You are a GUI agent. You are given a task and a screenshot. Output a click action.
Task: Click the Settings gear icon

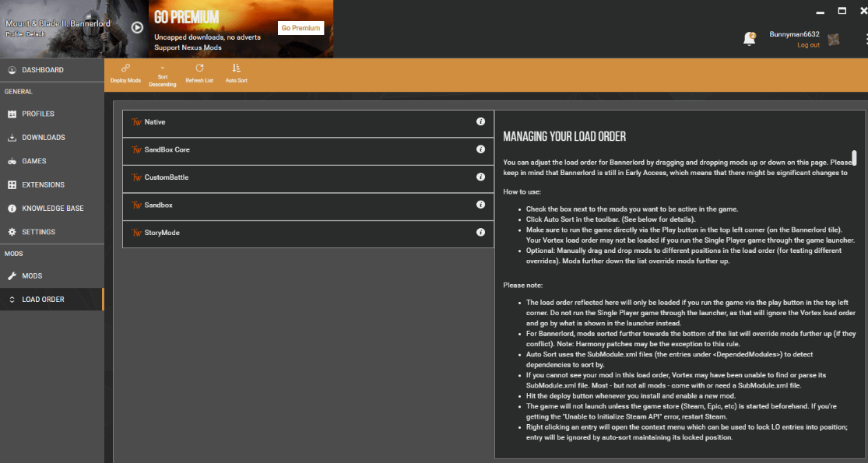tap(12, 233)
